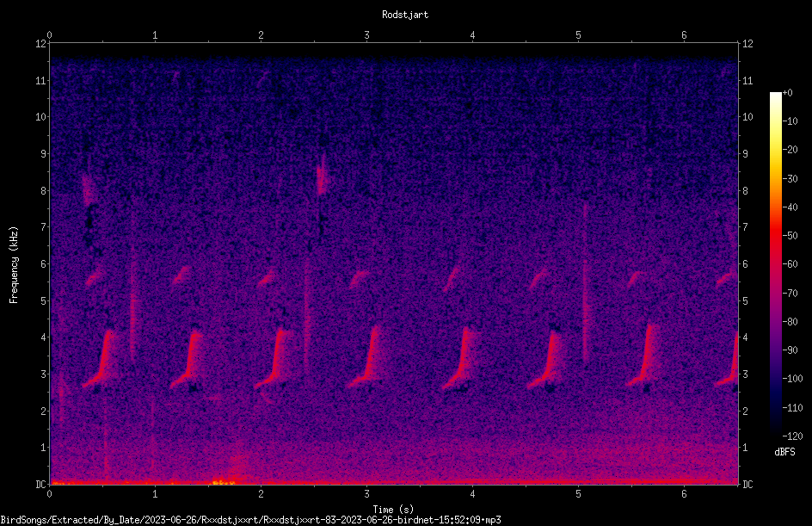Click "DC" on the right frequency axis

pos(747,485)
